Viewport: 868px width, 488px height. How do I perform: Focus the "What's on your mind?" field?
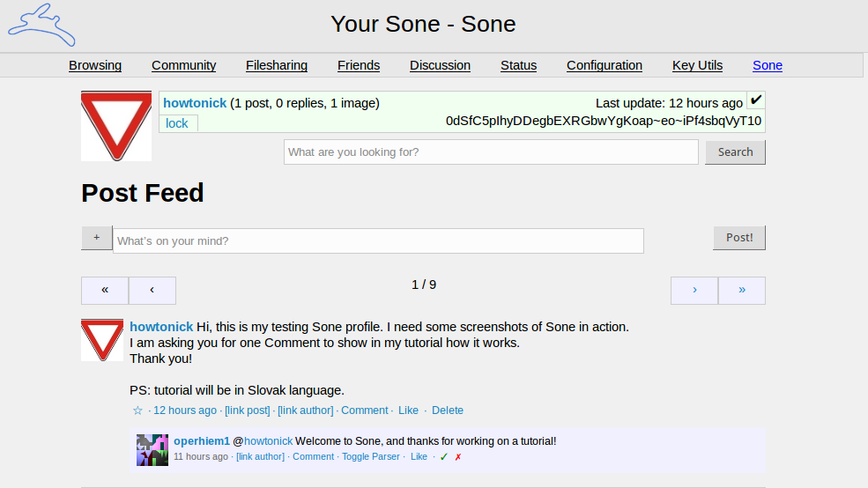click(x=378, y=241)
